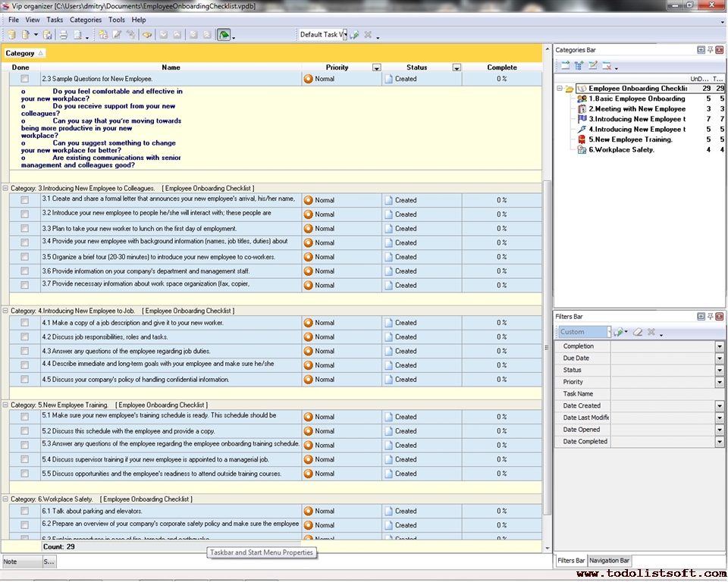Pin the Filters Bar panel

click(x=710, y=316)
